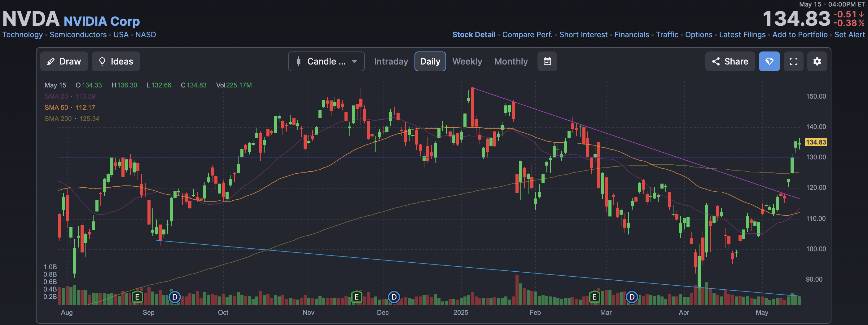The width and height of the screenshot is (868, 325).
Task: Click the 100.00 price axis label
Action: 816,249
